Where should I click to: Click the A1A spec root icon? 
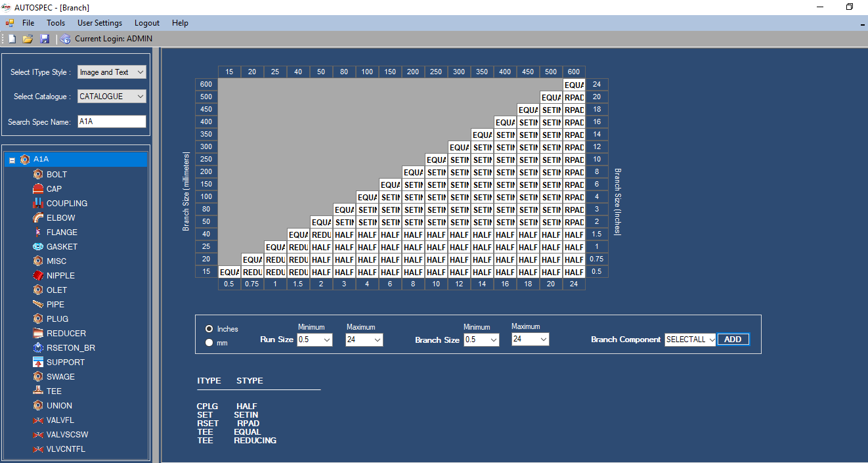click(x=25, y=160)
